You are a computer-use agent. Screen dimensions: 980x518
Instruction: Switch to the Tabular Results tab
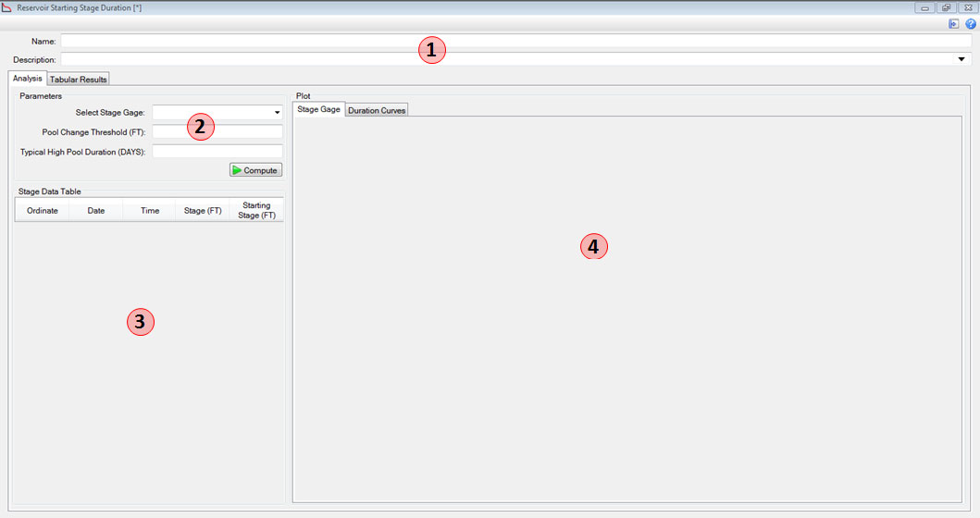[79, 80]
